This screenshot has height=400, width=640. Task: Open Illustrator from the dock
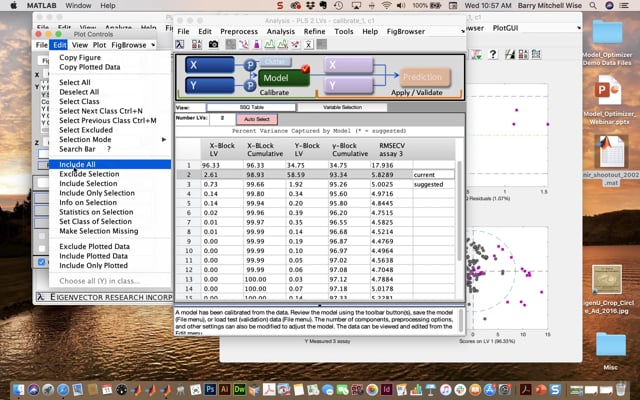[x=224, y=389]
